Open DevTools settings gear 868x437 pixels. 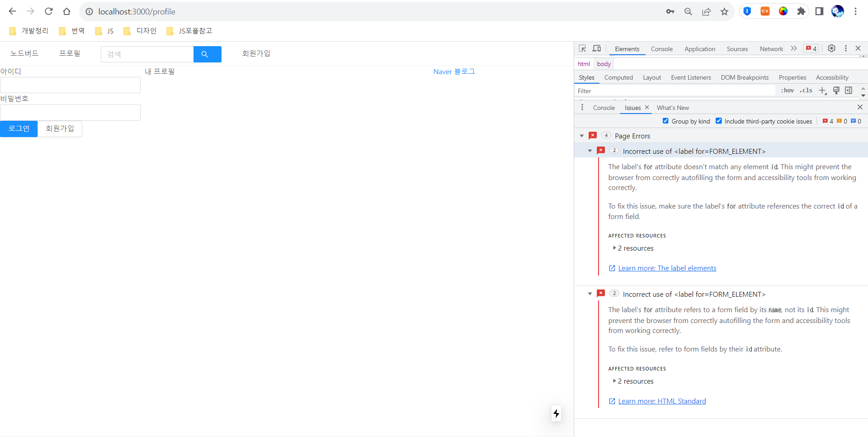(831, 48)
